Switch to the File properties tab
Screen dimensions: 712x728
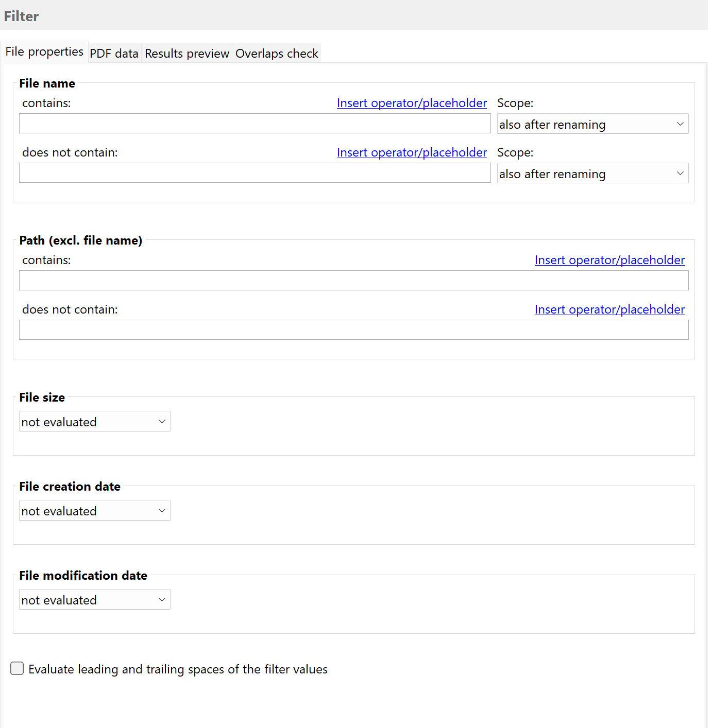pos(44,51)
